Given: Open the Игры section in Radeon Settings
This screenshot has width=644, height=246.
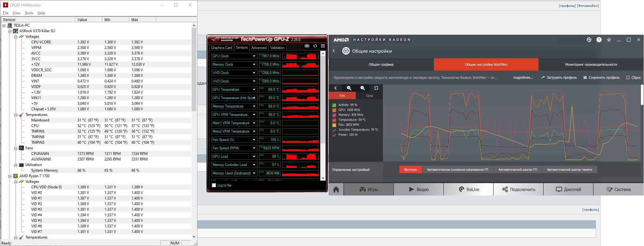Looking at the screenshot, I should tap(369, 189).
